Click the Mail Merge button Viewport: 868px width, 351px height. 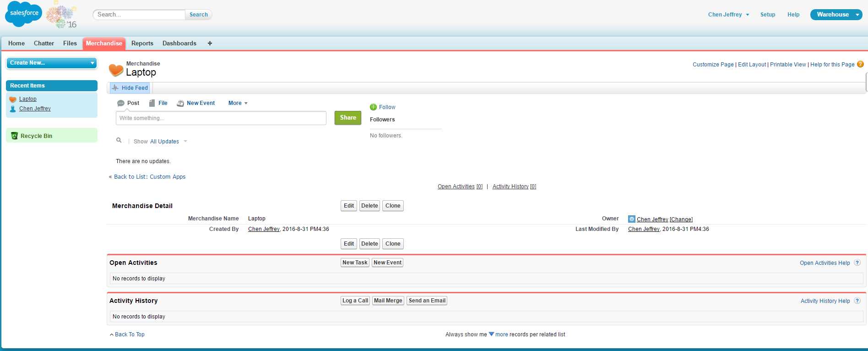point(388,301)
